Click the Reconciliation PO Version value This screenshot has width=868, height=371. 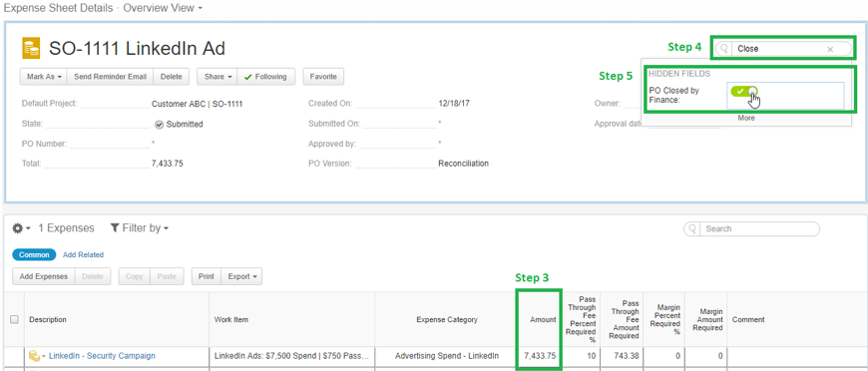(x=463, y=164)
